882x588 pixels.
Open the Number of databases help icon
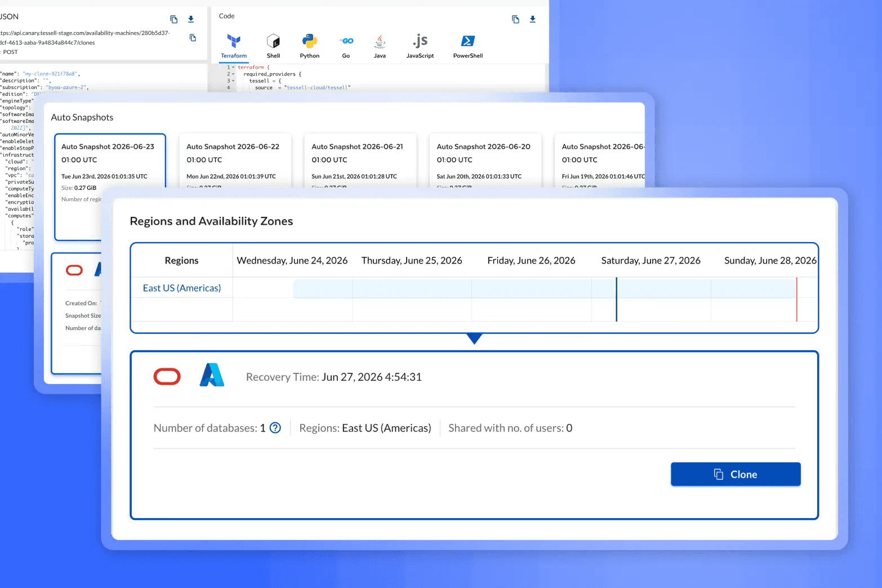click(275, 428)
